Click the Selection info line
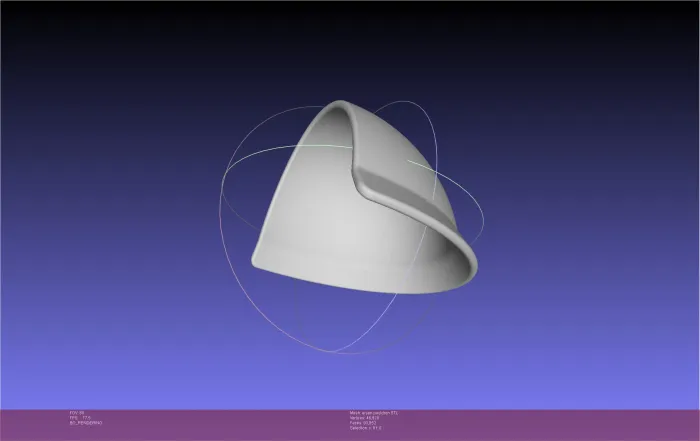 (366, 428)
